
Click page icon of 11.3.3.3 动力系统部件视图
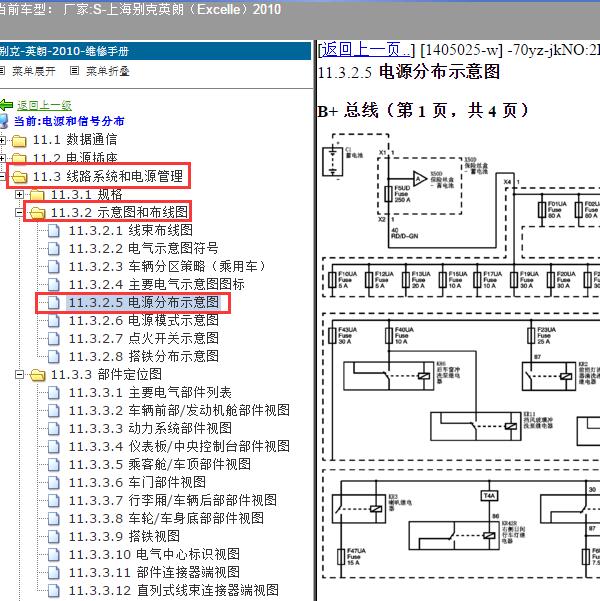[54, 429]
